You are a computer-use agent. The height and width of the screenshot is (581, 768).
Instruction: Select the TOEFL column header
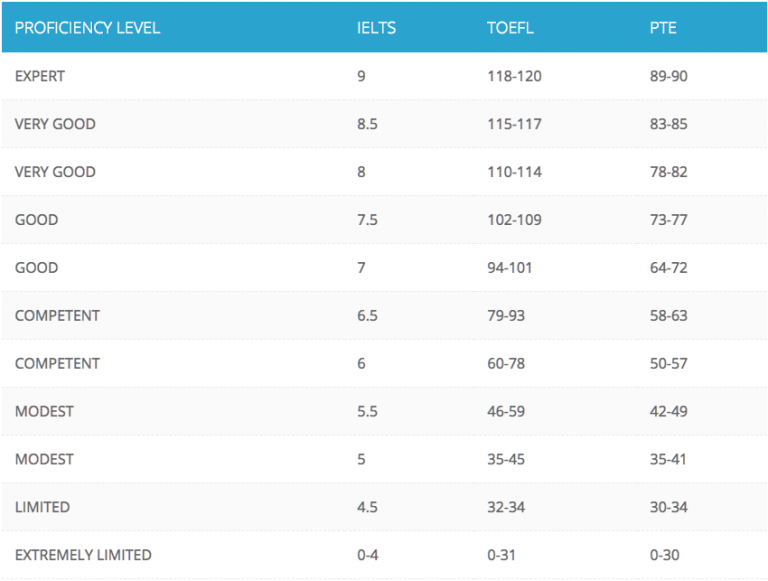[510, 28]
